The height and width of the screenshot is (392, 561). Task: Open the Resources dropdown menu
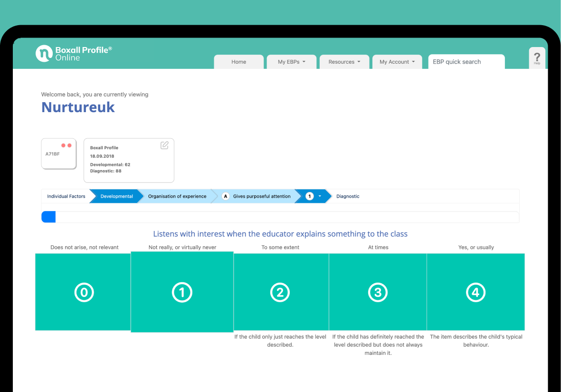[x=344, y=62]
